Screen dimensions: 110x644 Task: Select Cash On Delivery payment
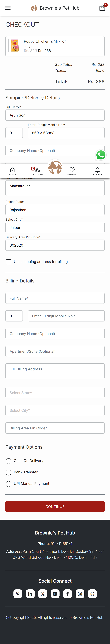[8, 461]
